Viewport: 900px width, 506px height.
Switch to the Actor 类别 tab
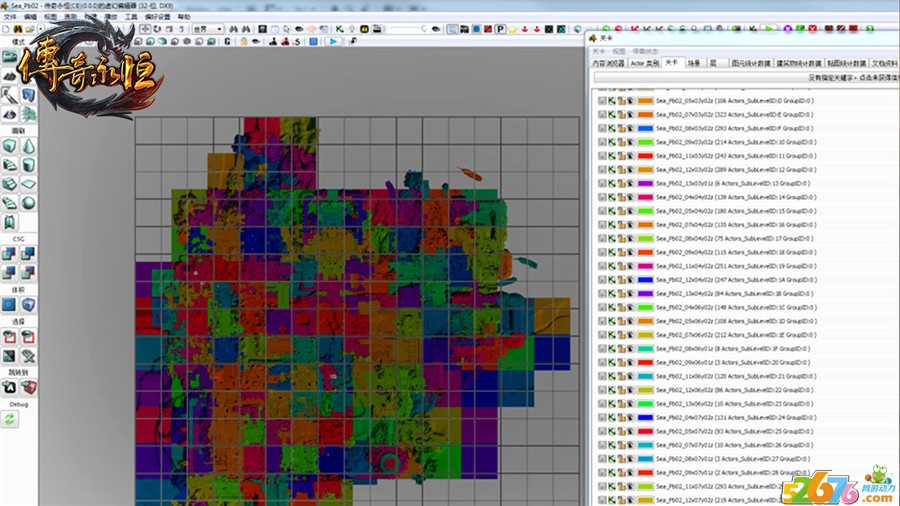tap(645, 63)
